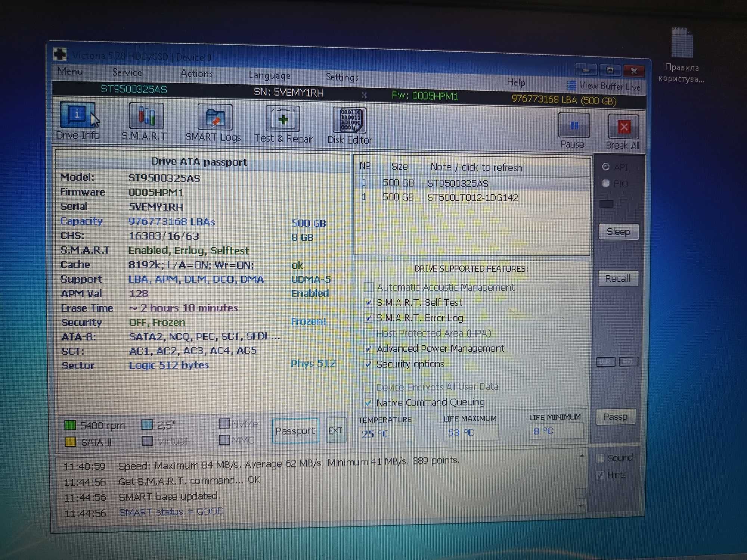Toggle S.M.A.R.T. Self Test checkbox
The width and height of the screenshot is (747, 560).
(x=368, y=302)
